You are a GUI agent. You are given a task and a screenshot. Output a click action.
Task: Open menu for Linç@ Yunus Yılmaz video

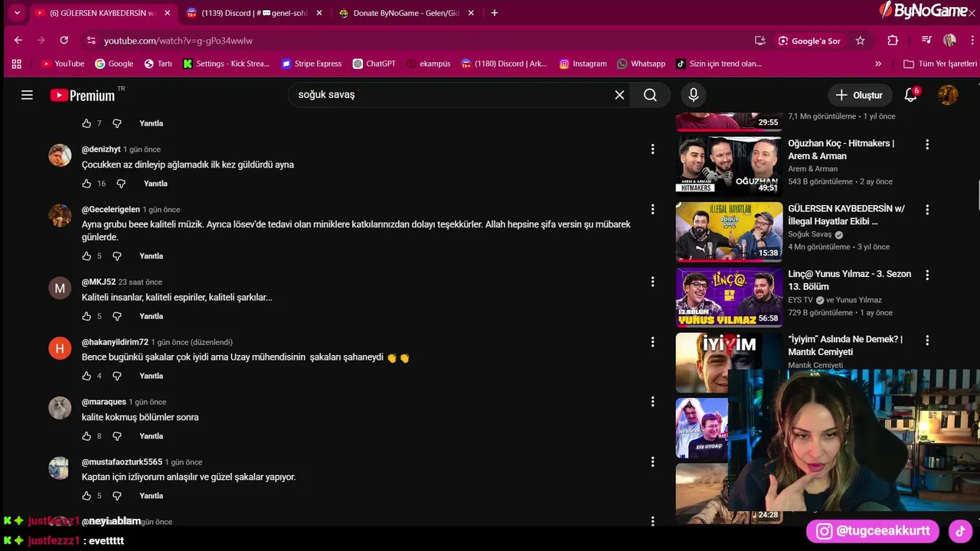pyautogui.click(x=927, y=275)
